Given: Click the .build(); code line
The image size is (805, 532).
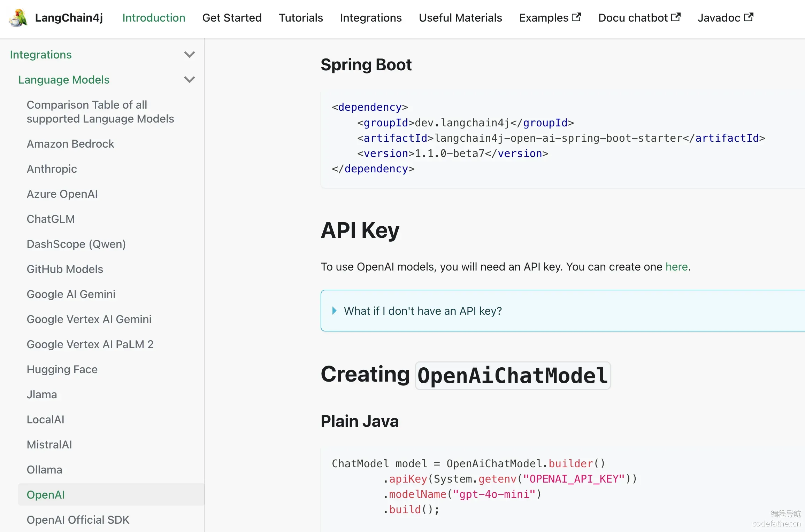Looking at the screenshot, I should click(x=411, y=510).
